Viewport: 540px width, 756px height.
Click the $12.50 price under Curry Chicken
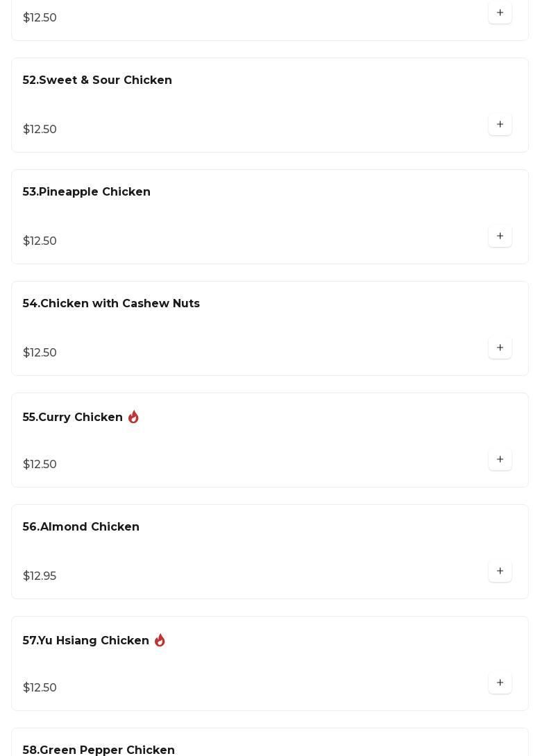click(x=40, y=465)
